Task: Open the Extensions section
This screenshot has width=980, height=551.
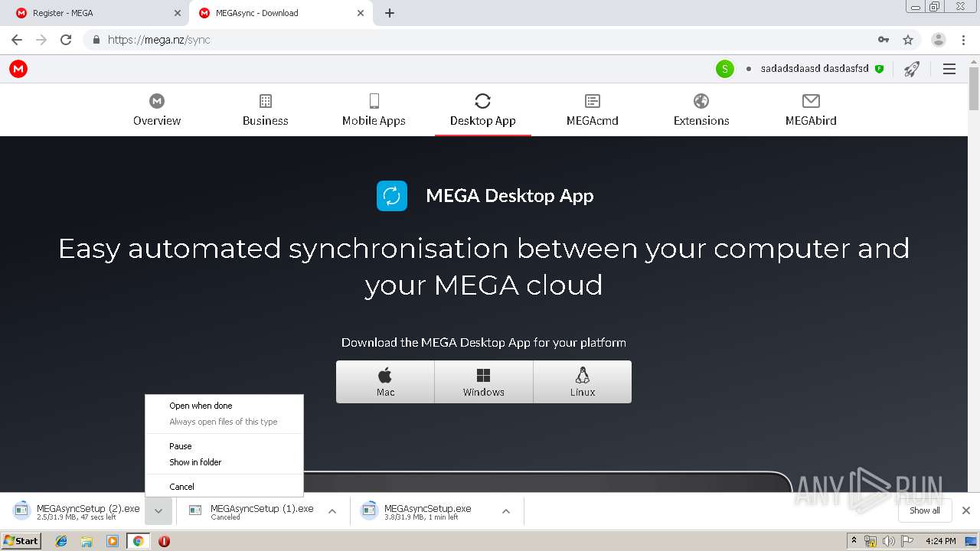Action: [x=701, y=110]
